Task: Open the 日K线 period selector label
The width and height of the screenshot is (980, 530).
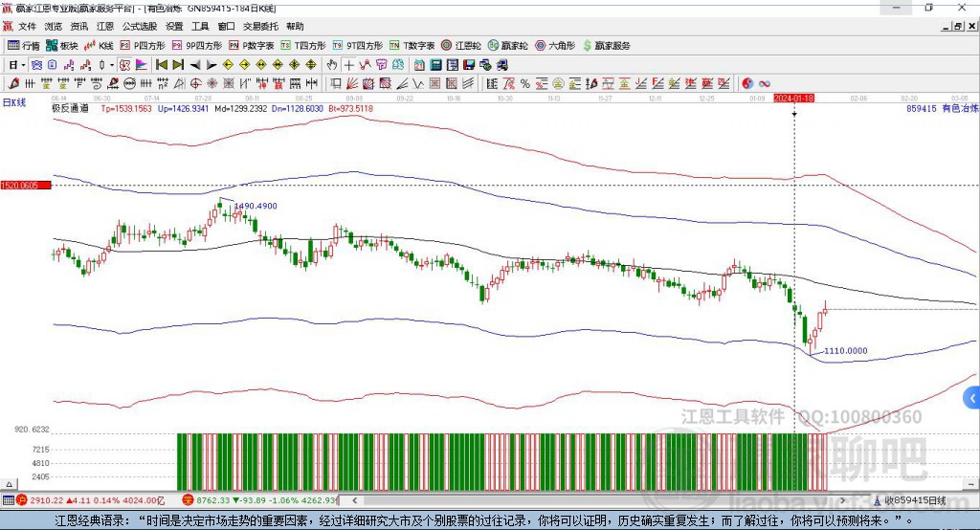Action: pyautogui.click(x=14, y=101)
